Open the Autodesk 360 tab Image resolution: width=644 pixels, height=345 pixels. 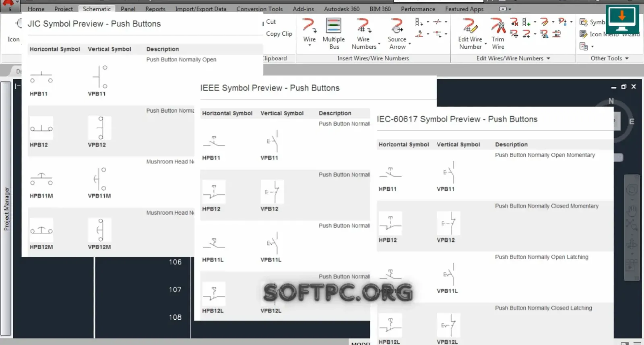342,9
